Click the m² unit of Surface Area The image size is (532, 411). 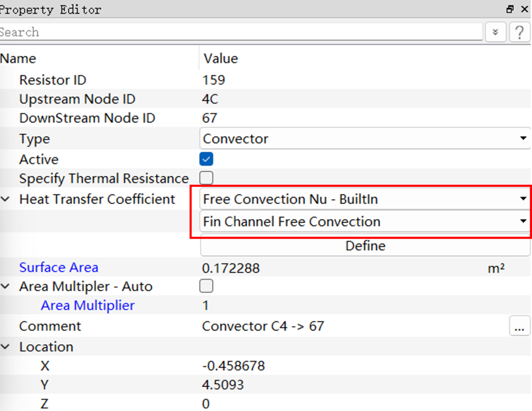pyautogui.click(x=496, y=268)
